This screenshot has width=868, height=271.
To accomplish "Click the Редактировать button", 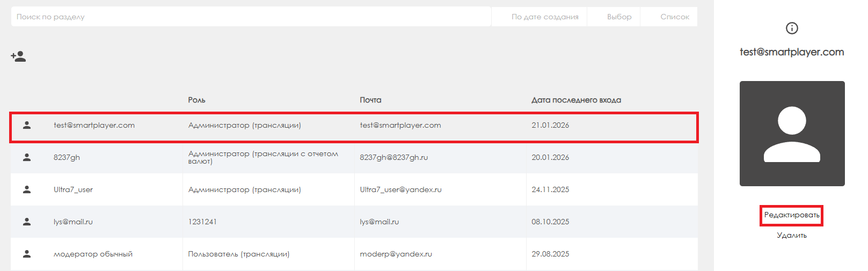I will [x=791, y=215].
